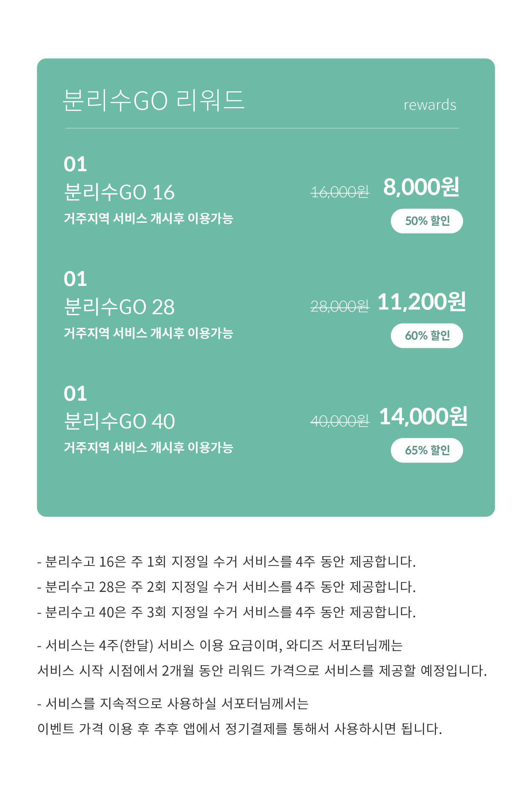This screenshot has height=808, width=532.
Task: Select the 분리수GO 40 reward title
Action: 119,421
